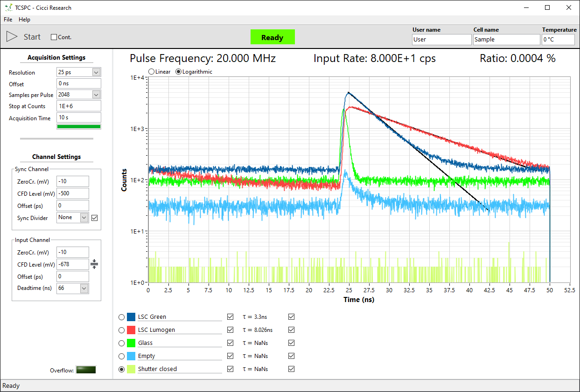Open the Resolution dropdown
The image size is (580, 392).
[96, 72]
